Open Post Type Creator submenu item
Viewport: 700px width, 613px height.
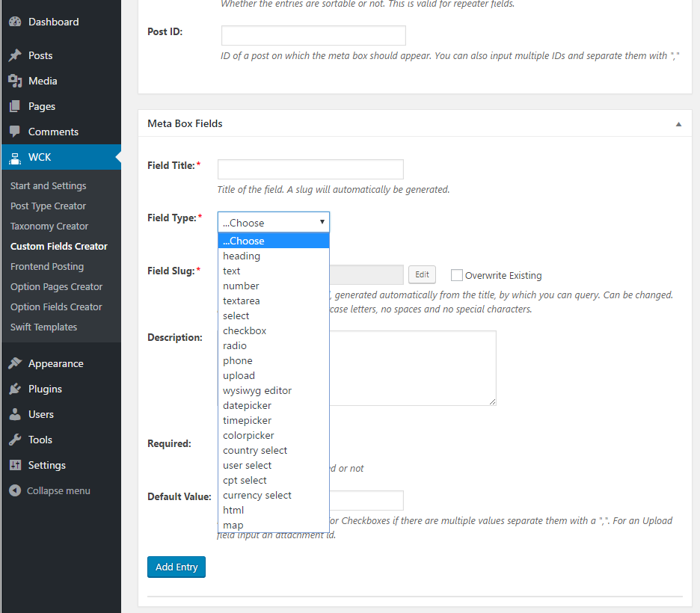(48, 206)
